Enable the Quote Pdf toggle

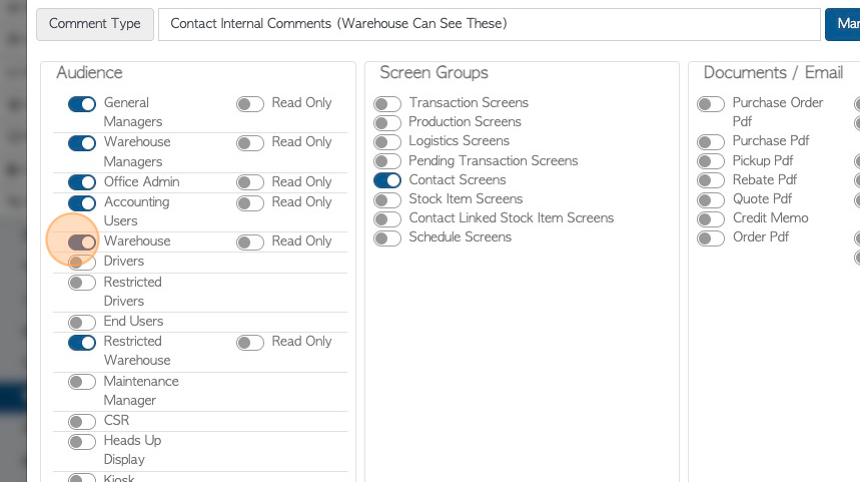tap(711, 200)
